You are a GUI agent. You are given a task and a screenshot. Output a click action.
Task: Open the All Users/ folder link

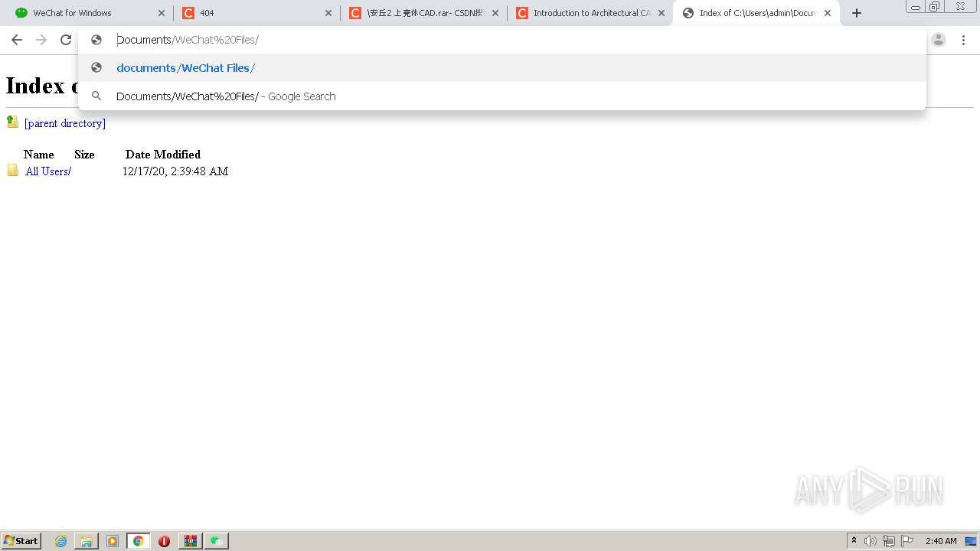click(48, 171)
